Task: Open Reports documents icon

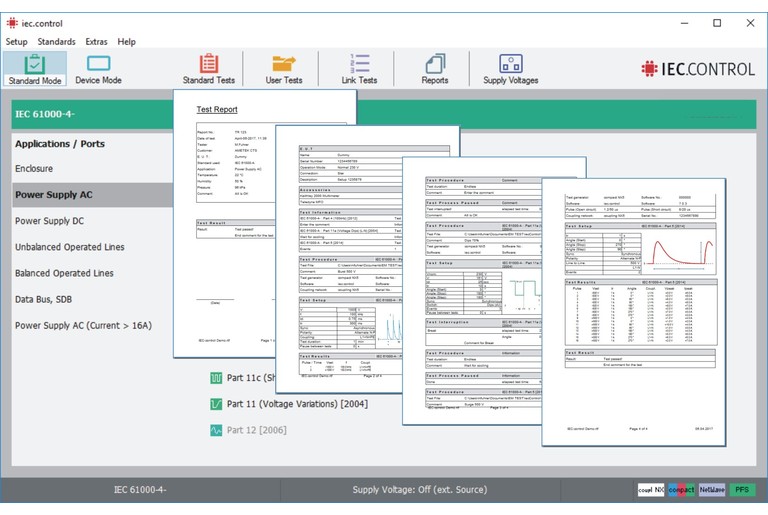Action: click(435, 64)
